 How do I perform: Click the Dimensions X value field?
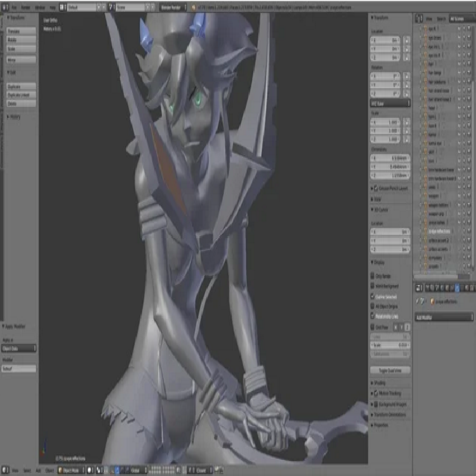390,158
